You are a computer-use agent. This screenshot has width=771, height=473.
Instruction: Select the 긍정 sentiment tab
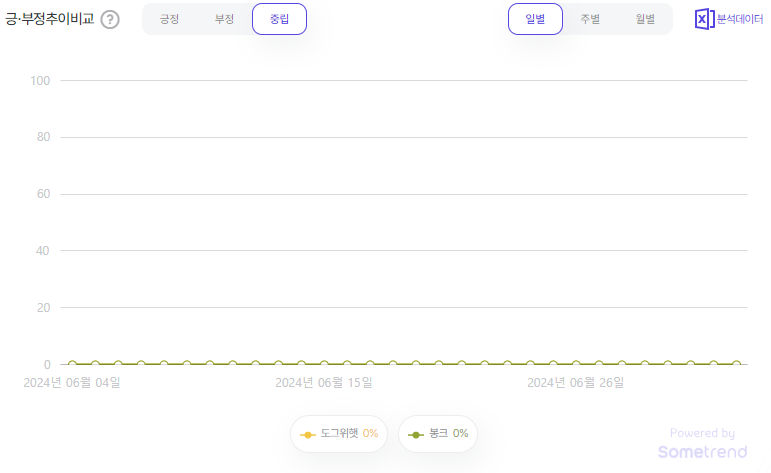point(169,19)
